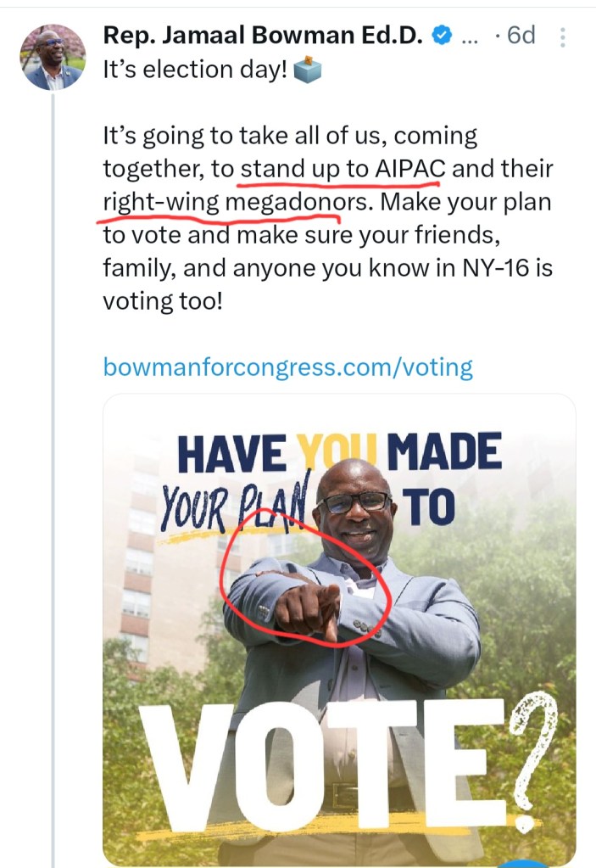Image resolution: width=596 pixels, height=868 pixels.
Task: Open Rep. Jamaal Bowman's profile avatar
Action: click(52, 57)
